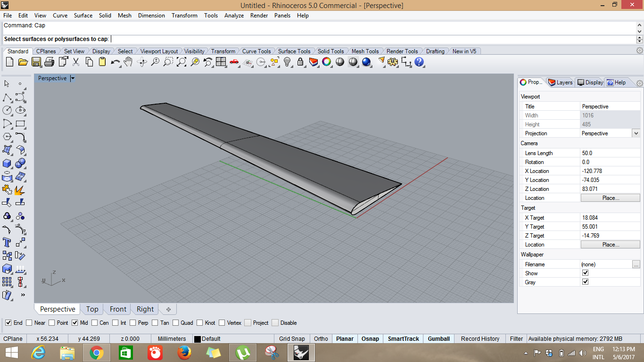This screenshot has width=644, height=362.
Task: Select the Circle tool in left sidebar
Action: tap(7, 110)
